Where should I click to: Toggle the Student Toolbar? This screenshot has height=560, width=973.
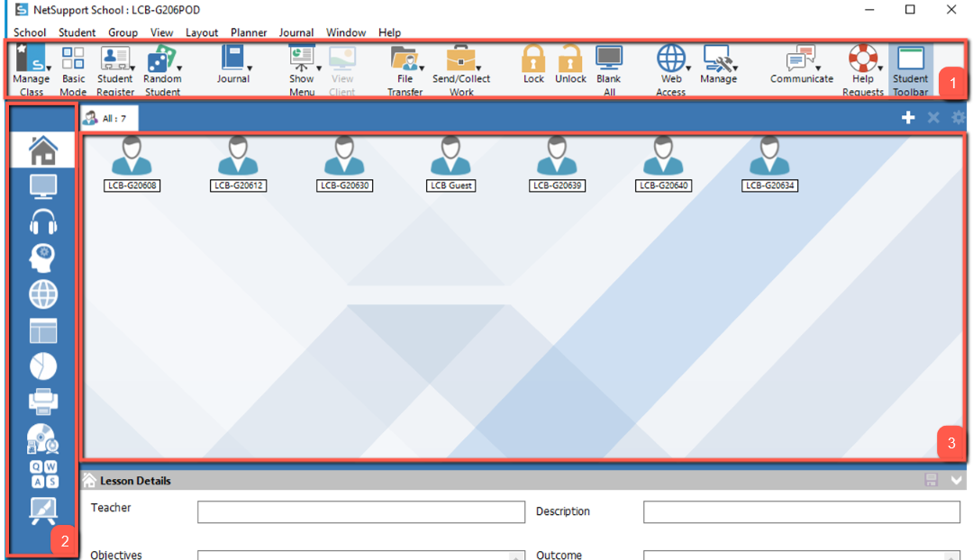(910, 71)
